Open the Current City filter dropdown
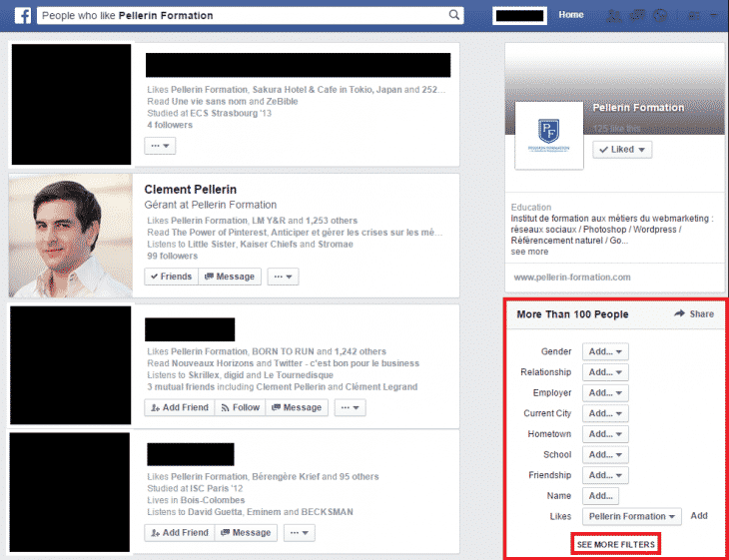This screenshot has width=729, height=560. click(606, 413)
